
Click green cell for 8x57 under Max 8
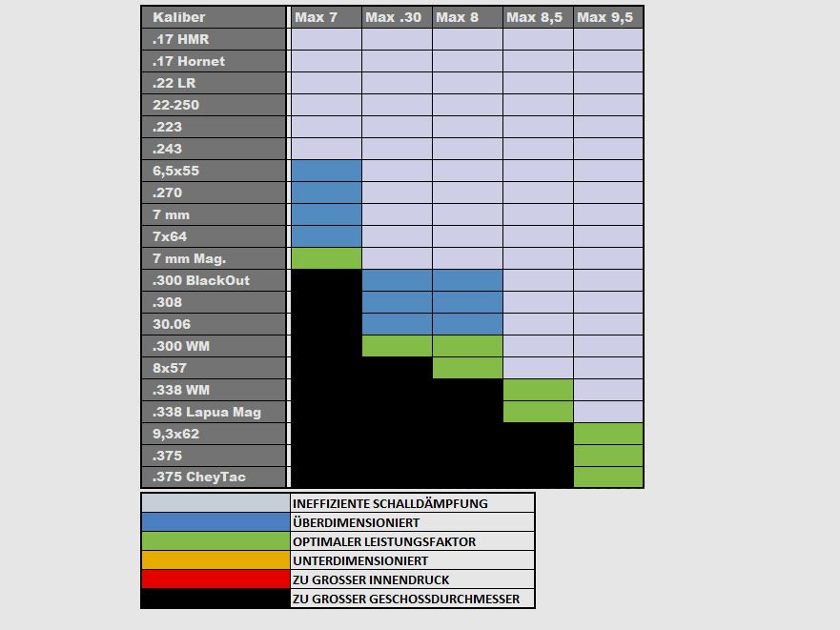[x=467, y=368]
